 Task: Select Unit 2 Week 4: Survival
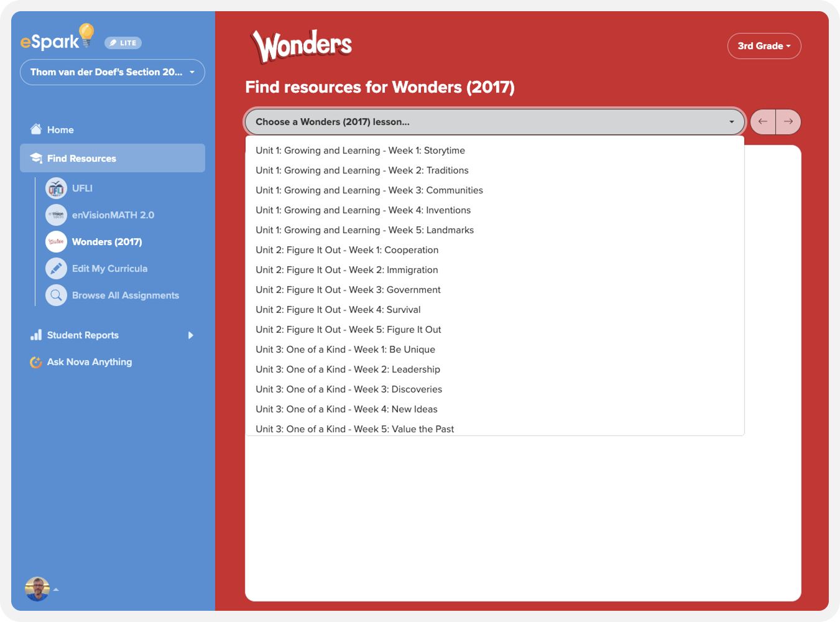(495, 310)
